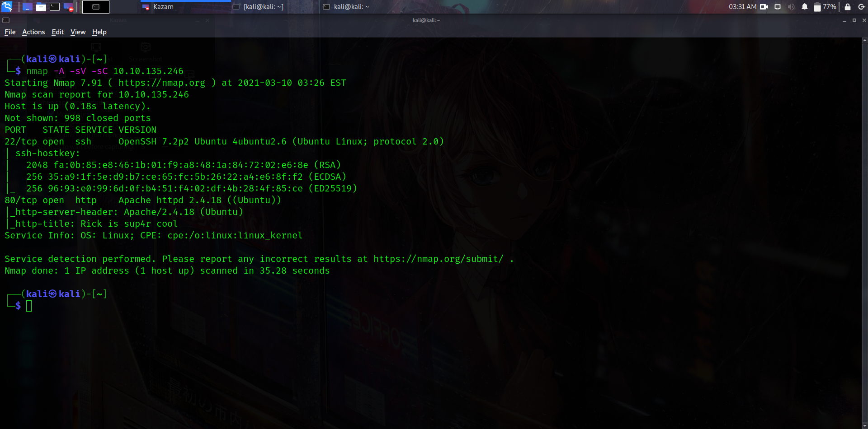Click the RSA ssh-hostkey fingerprint line
Screen dimensions: 868x429
(184, 165)
